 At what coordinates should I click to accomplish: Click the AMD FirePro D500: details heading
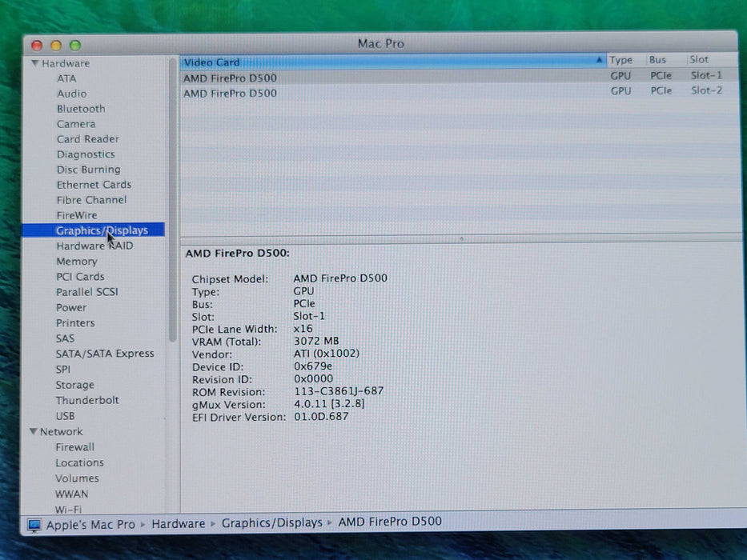237,253
